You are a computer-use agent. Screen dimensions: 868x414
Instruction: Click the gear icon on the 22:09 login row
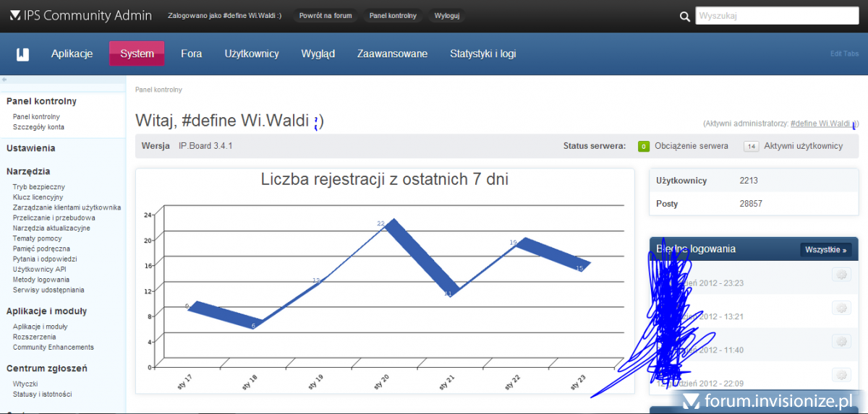point(841,374)
